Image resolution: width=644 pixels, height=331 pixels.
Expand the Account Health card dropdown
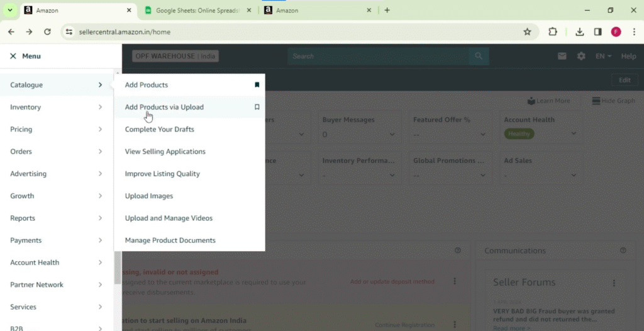(574, 133)
